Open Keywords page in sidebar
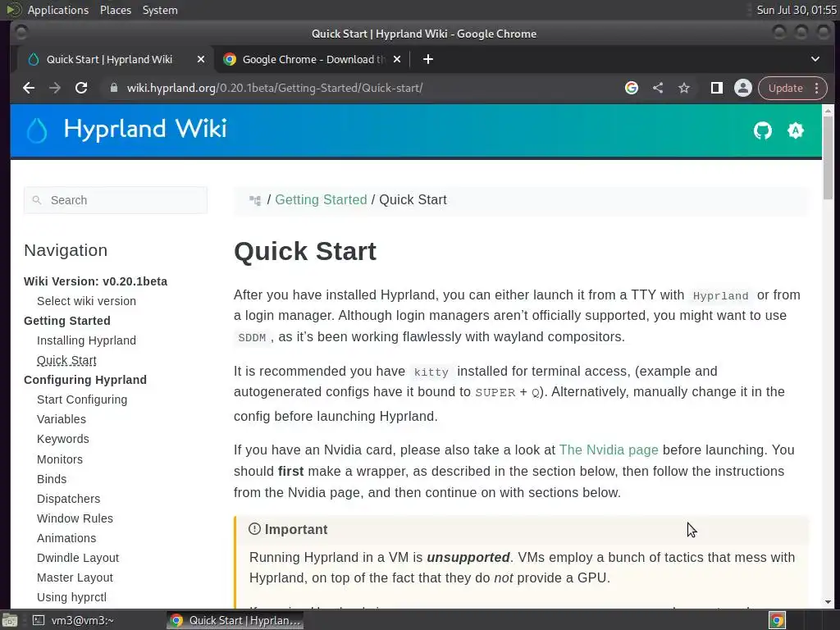The width and height of the screenshot is (840, 630). [62, 440]
